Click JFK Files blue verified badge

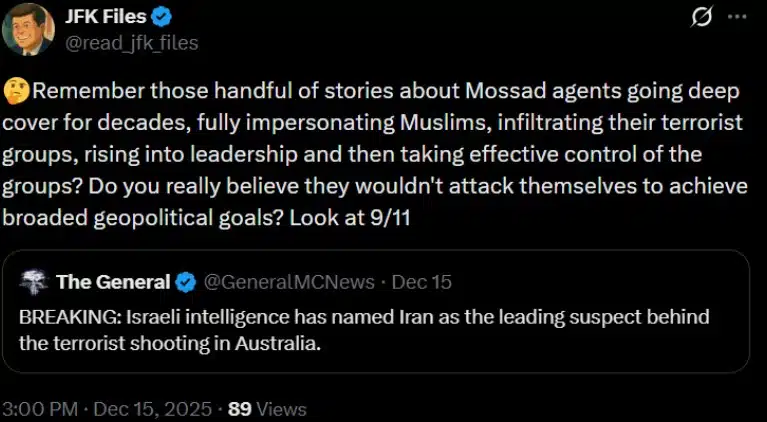(x=164, y=18)
